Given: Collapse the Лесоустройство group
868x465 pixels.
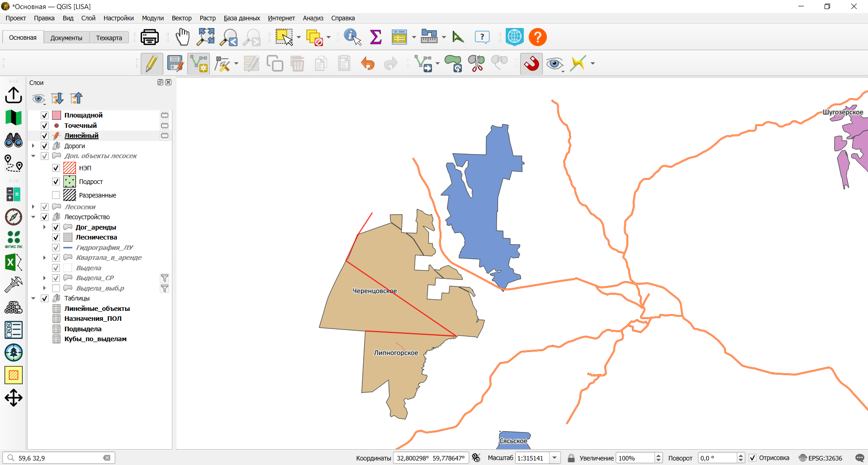Looking at the screenshot, I should 33,217.
